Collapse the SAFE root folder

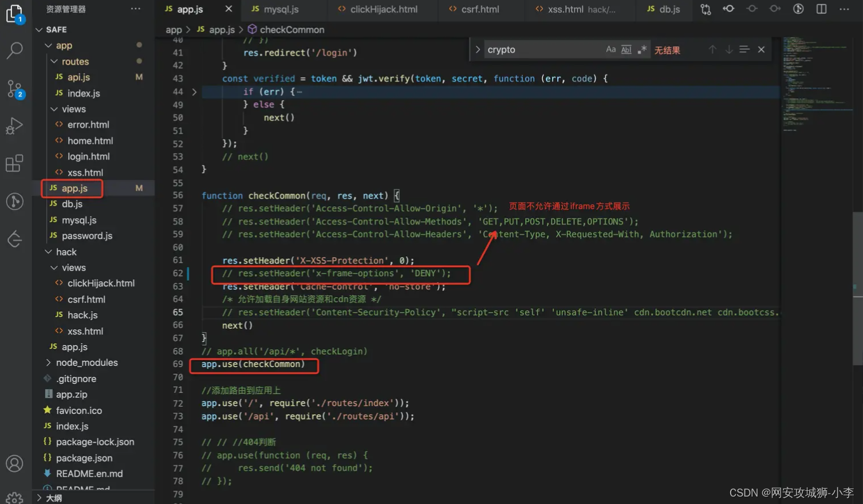click(x=39, y=30)
